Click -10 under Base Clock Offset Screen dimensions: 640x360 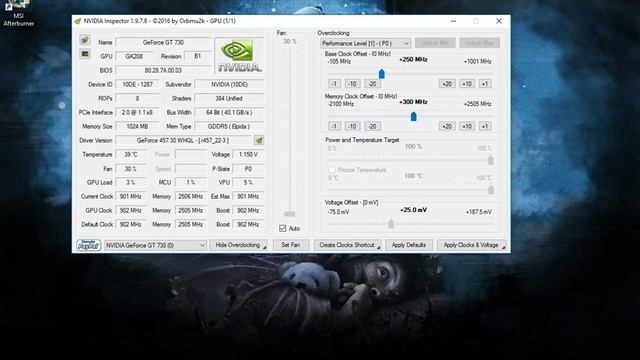coord(352,84)
